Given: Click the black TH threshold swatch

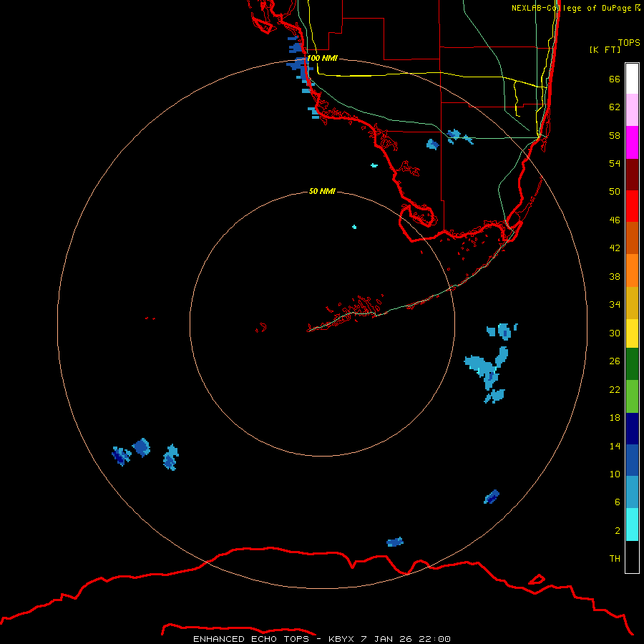Looking at the screenshot, I should pyautogui.click(x=632, y=557).
